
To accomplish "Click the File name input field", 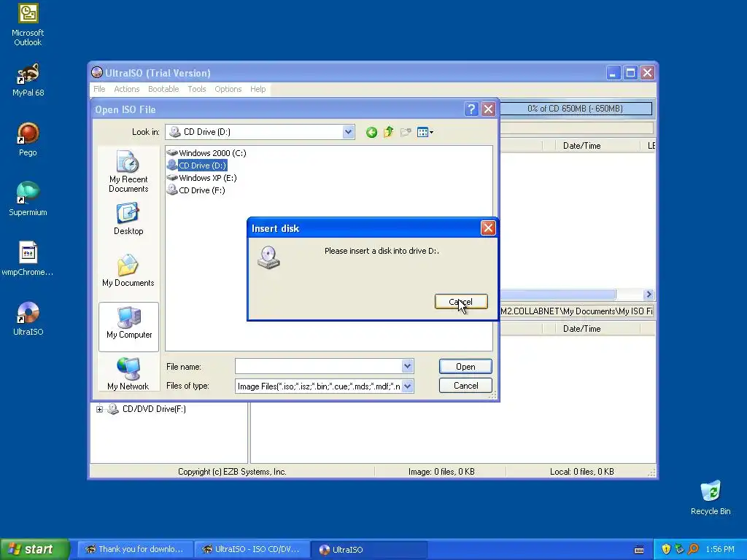I will [319, 366].
